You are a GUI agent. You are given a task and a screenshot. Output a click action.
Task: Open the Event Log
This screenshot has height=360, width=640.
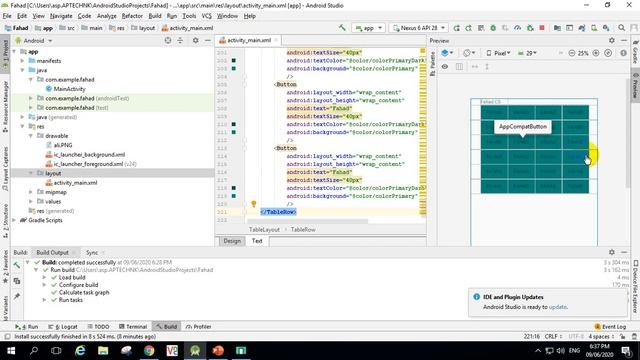point(610,327)
